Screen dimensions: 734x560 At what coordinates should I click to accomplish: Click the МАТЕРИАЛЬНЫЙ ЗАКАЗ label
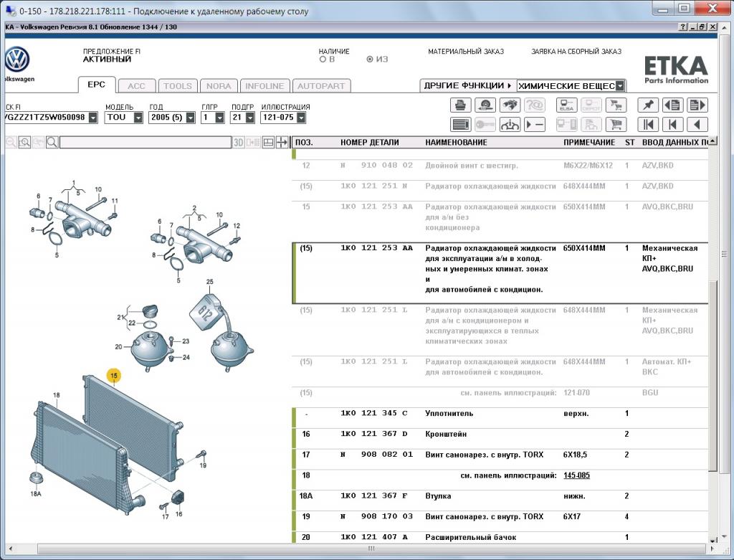466,52
